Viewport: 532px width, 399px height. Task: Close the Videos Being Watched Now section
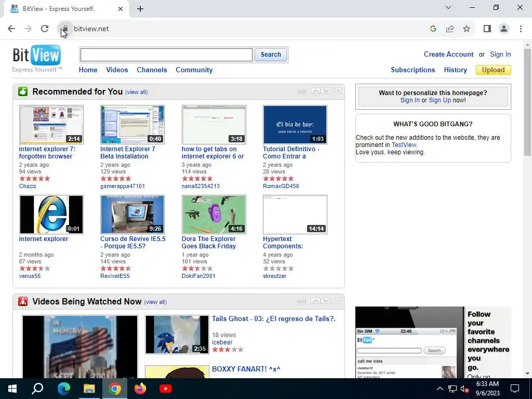pyautogui.click(x=338, y=301)
